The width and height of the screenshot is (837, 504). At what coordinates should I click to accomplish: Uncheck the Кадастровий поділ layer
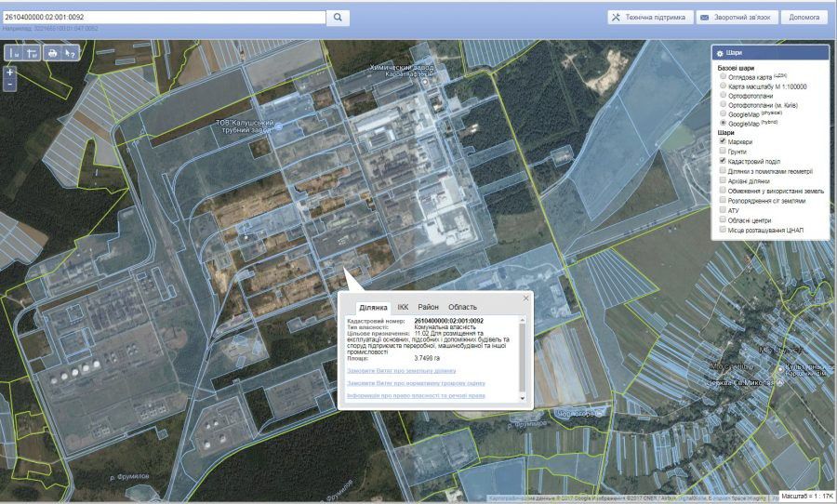point(723,161)
